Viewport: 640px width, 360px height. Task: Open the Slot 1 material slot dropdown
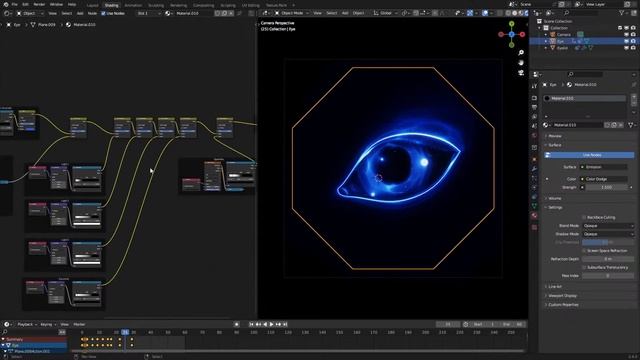coord(149,13)
